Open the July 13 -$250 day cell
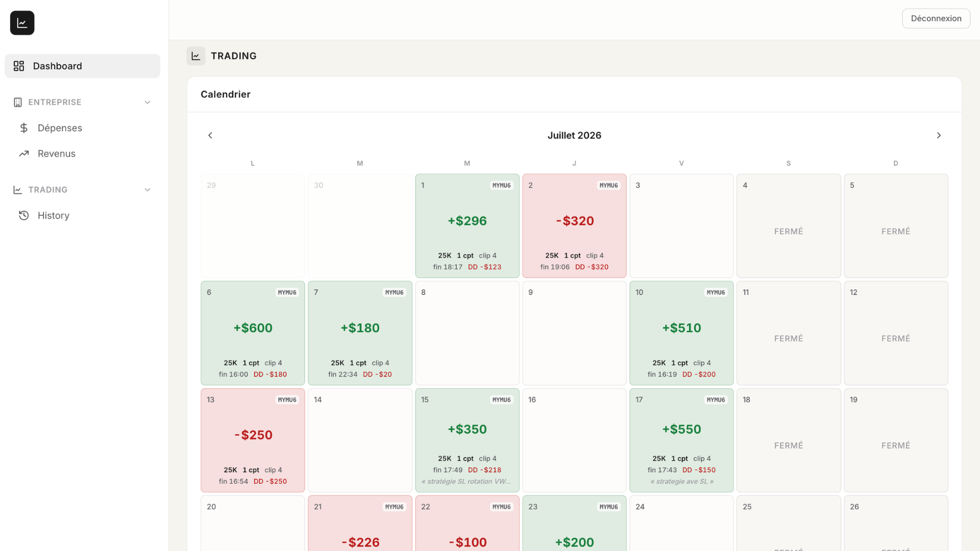The height and width of the screenshot is (551, 980). 253,440
